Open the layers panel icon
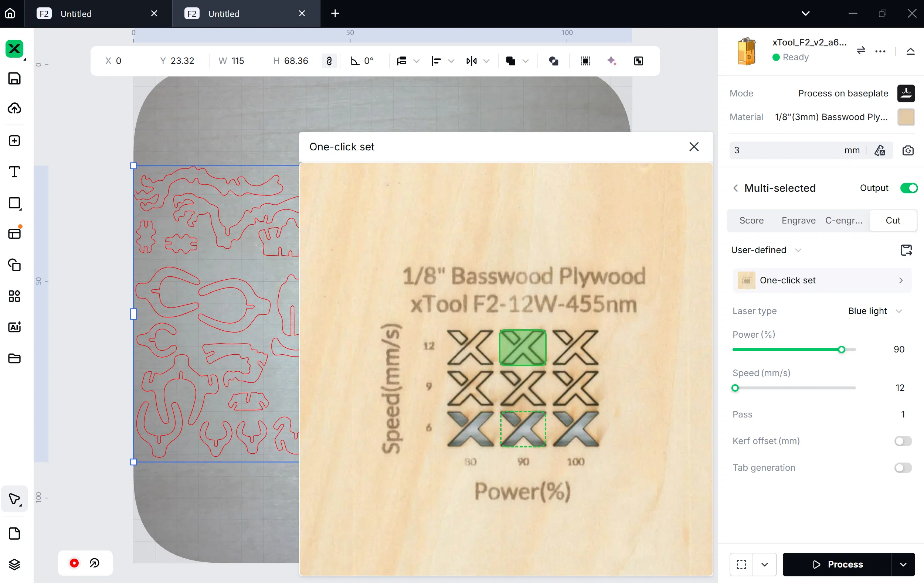924x583 pixels. [x=14, y=564]
